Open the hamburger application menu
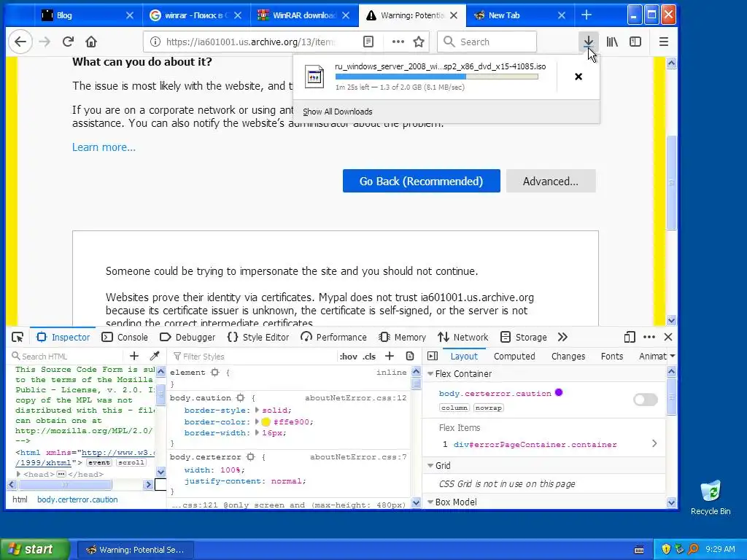The width and height of the screenshot is (747, 560). pos(664,42)
